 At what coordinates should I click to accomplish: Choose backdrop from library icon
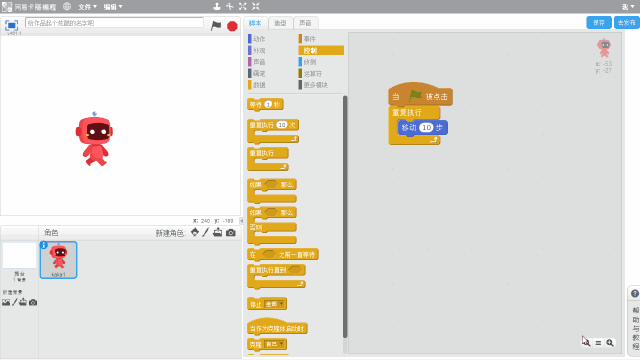click(x=6, y=302)
